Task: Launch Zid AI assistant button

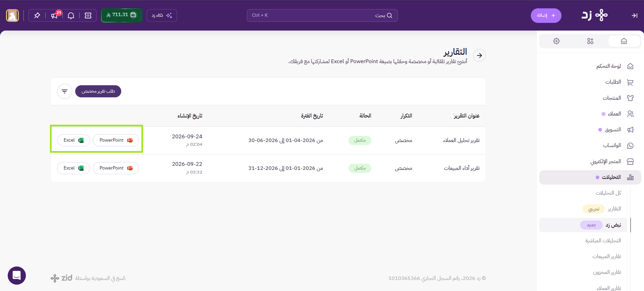Action: click(x=162, y=15)
